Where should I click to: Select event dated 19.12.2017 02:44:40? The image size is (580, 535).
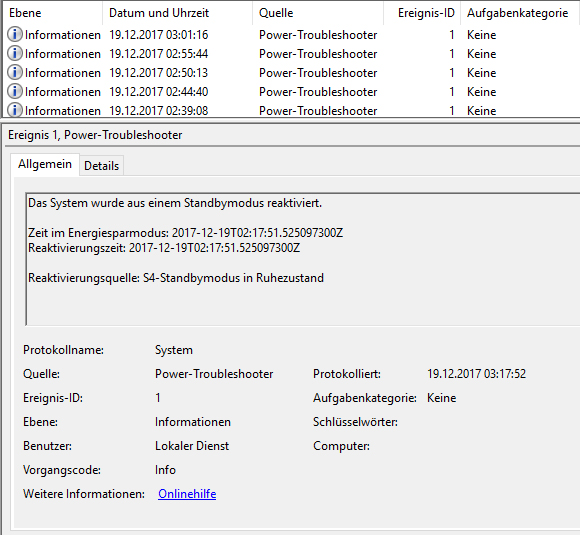coord(291,91)
